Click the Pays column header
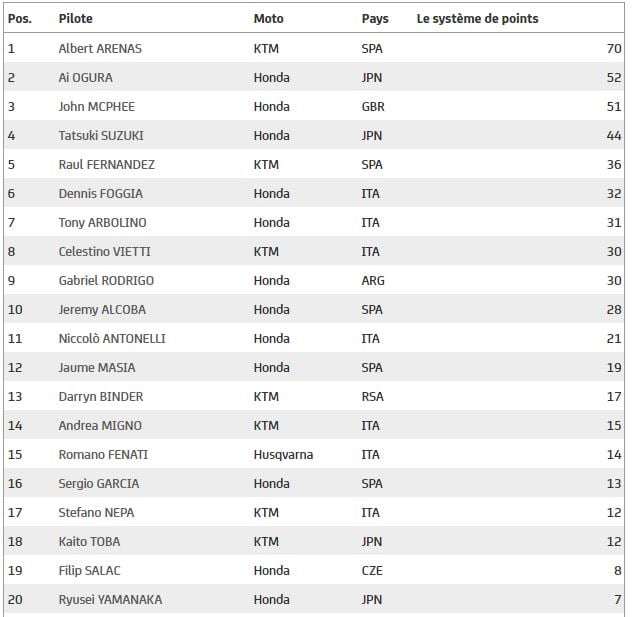This screenshot has height=617, width=632. [x=375, y=18]
